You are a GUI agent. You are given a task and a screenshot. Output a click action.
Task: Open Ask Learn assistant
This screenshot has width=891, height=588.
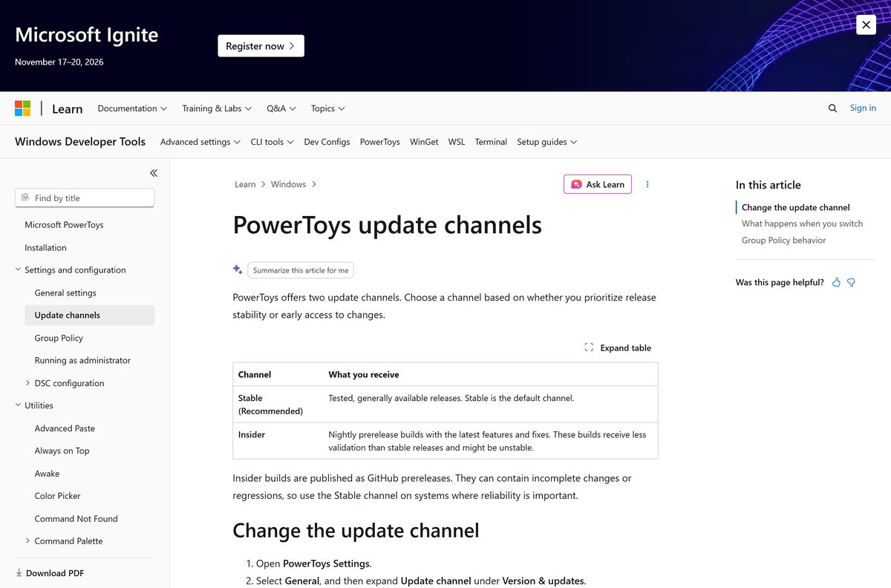pyautogui.click(x=598, y=184)
